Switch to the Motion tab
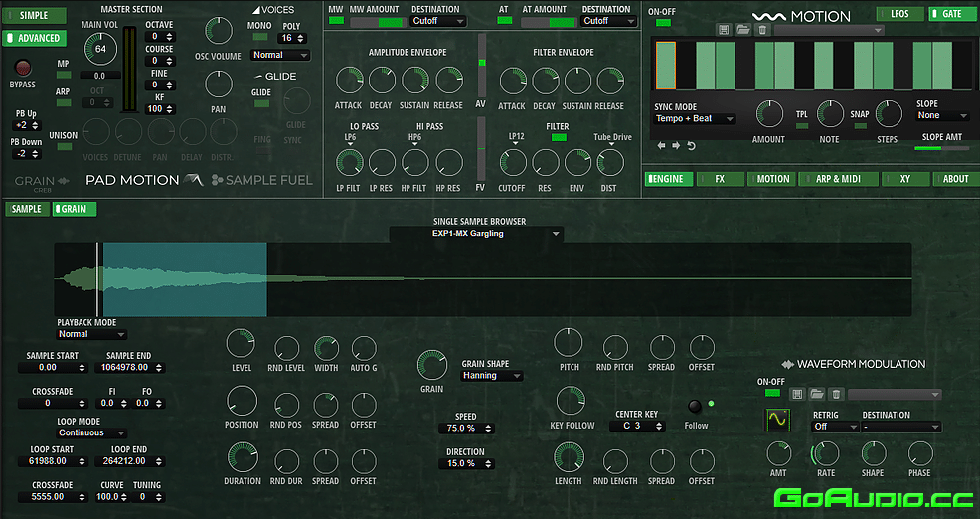 772,179
